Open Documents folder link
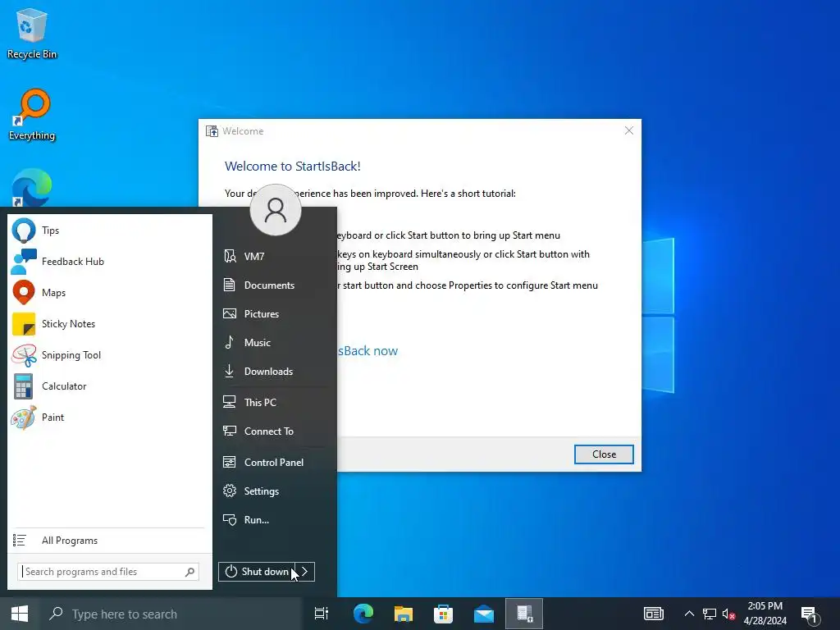The width and height of the screenshot is (840, 630). [276, 285]
